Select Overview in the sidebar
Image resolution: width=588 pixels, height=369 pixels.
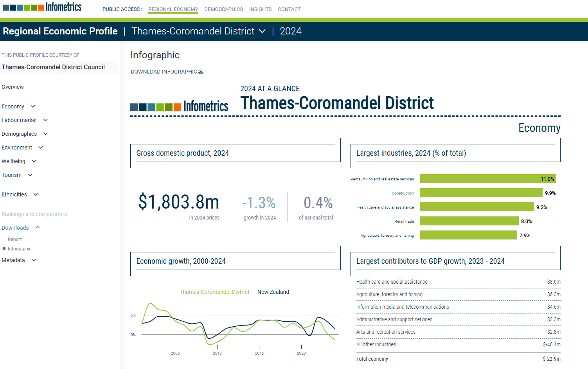13,87
